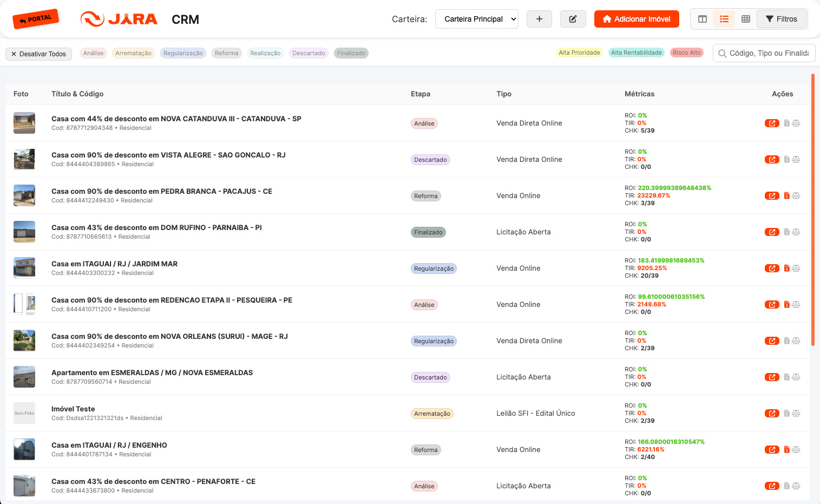The width and height of the screenshot is (820, 504).
Task: Open external link for NOVA ORLEANS row
Action: (x=772, y=341)
